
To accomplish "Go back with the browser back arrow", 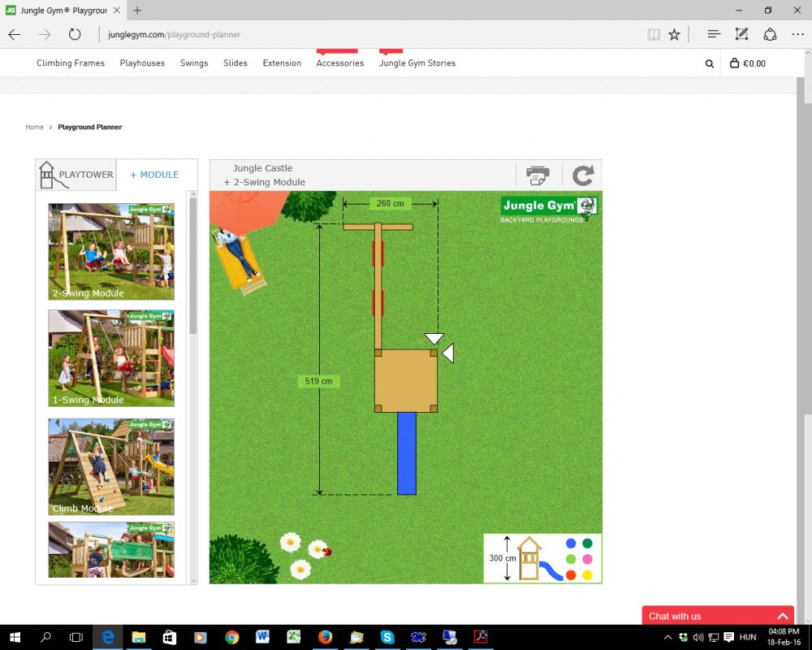I will click(x=15, y=35).
